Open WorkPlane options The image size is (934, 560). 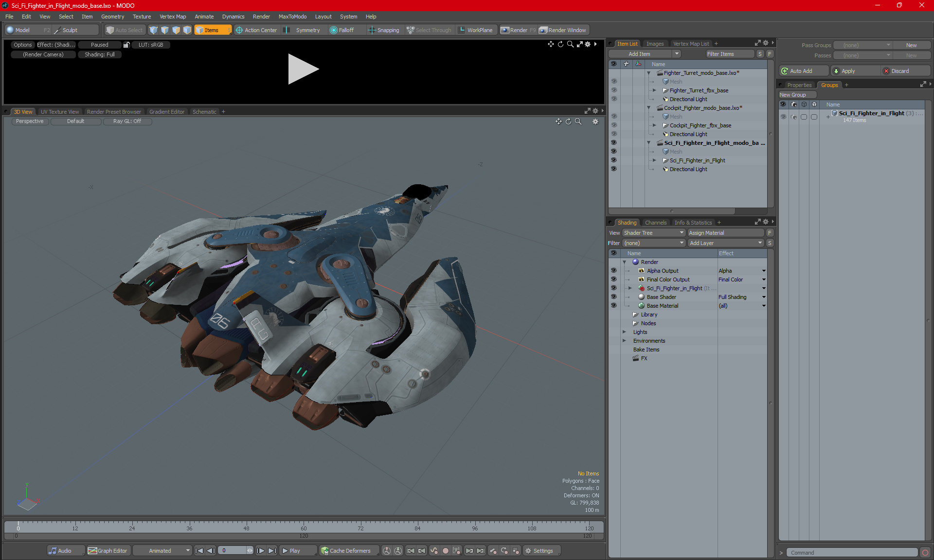[475, 30]
